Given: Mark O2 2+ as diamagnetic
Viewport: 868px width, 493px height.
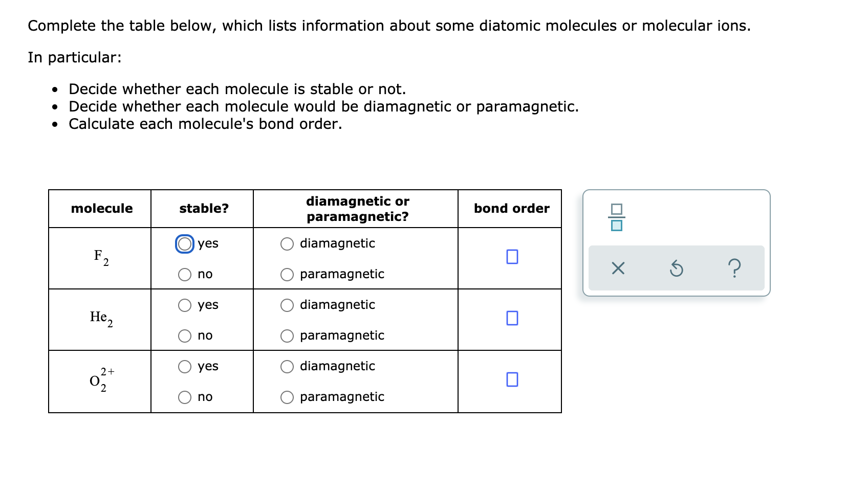Looking at the screenshot, I should pos(287,367).
